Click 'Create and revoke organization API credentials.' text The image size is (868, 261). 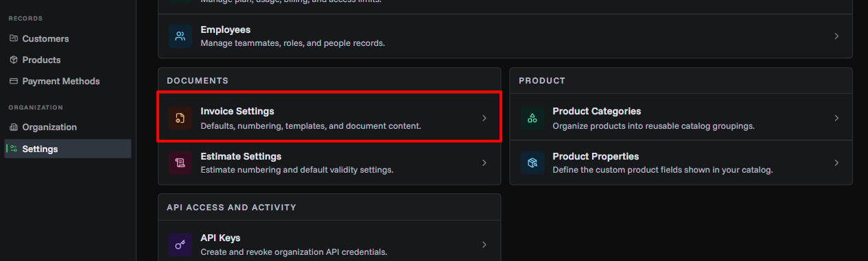(x=294, y=252)
